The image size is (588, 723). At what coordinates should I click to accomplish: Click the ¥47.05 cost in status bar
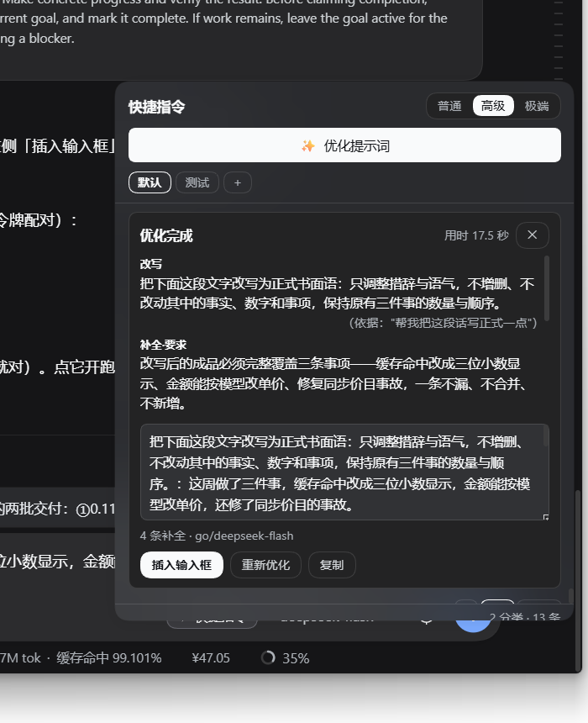(x=211, y=658)
